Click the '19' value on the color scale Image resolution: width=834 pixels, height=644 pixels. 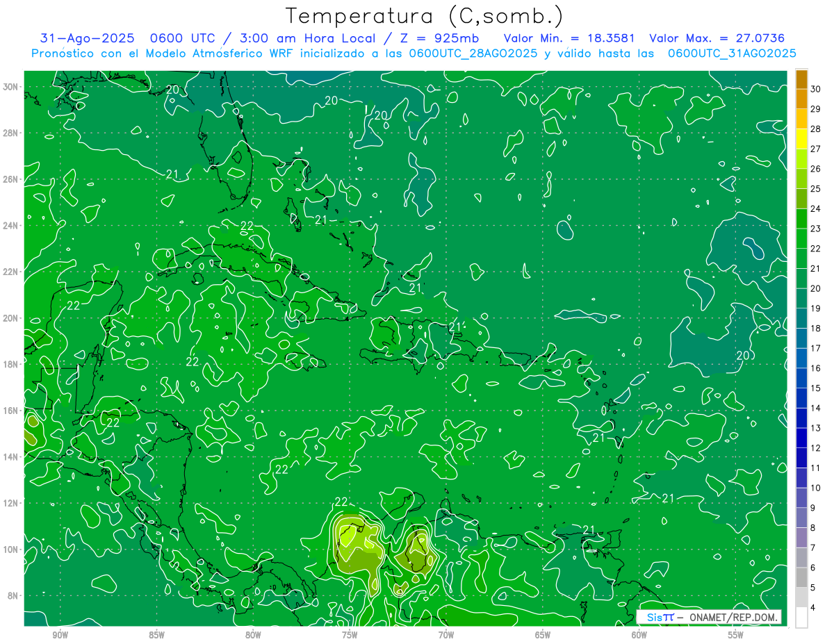pos(816,308)
